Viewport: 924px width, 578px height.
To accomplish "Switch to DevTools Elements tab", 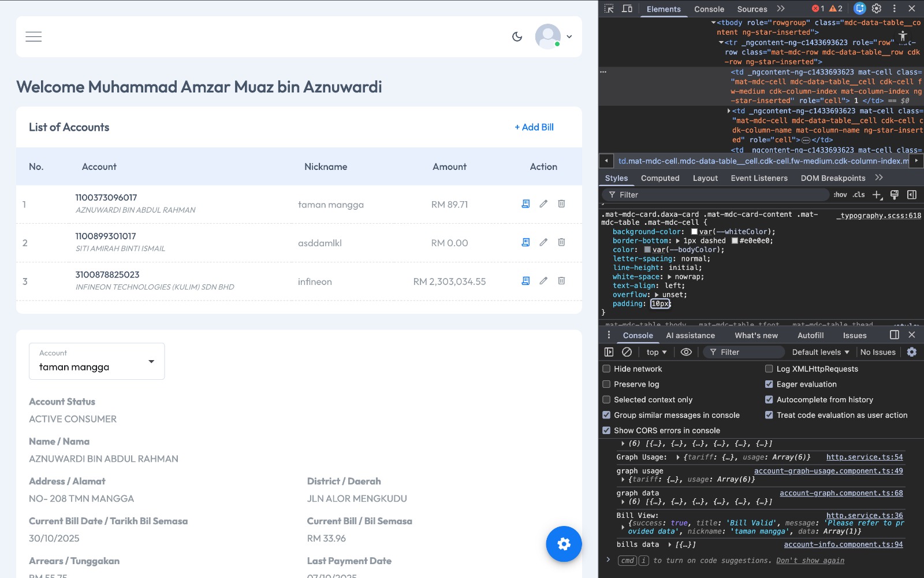I will [664, 9].
